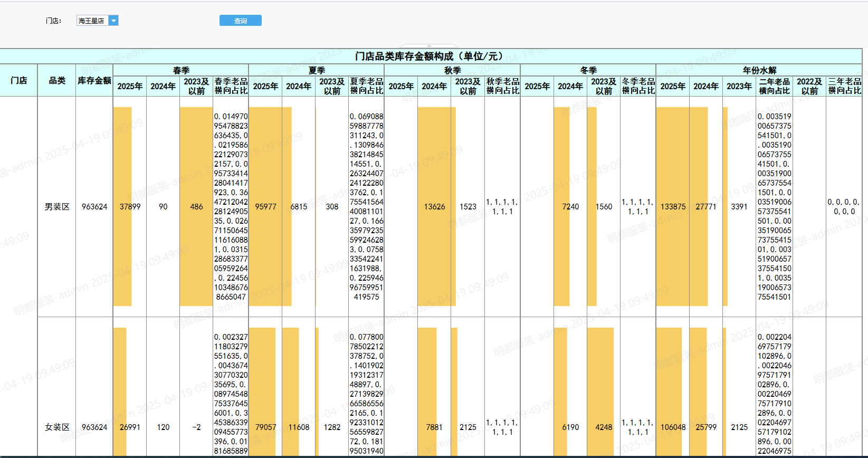
Task: Click the 27771 yearly value cell
Action: [706, 207]
